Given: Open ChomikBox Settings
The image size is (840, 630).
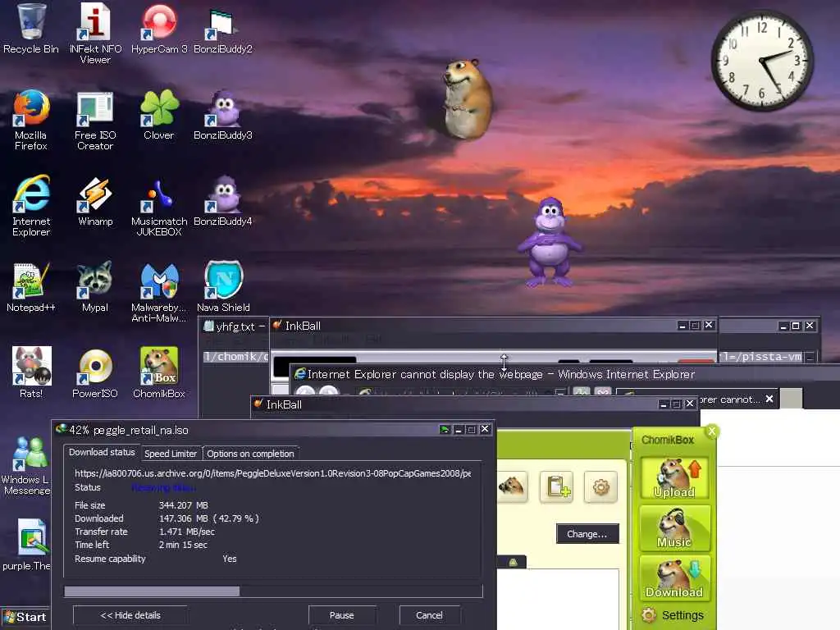Looking at the screenshot, I should point(673,615).
